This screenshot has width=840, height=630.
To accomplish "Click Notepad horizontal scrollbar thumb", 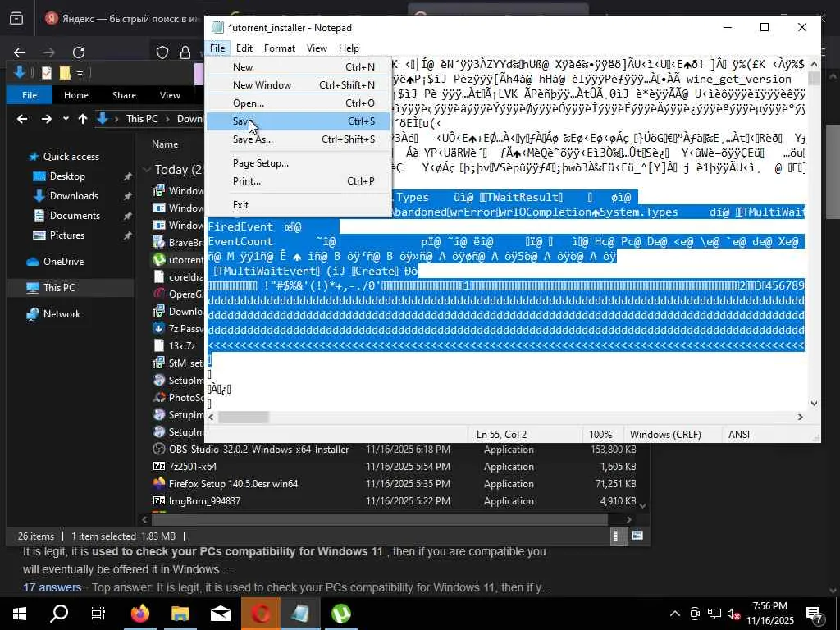I will pos(243,418).
